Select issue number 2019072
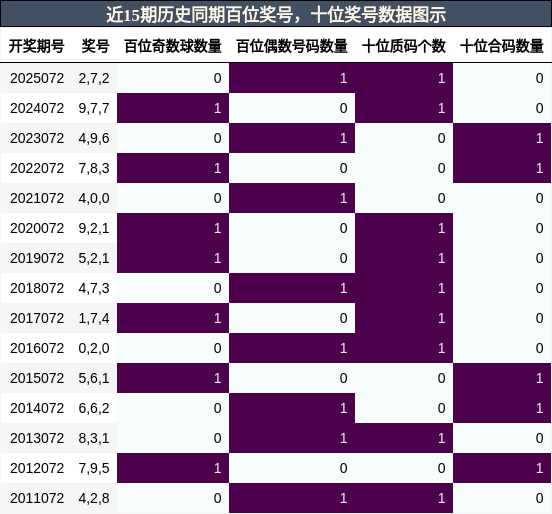The height and width of the screenshot is (514, 552). tap(37, 258)
